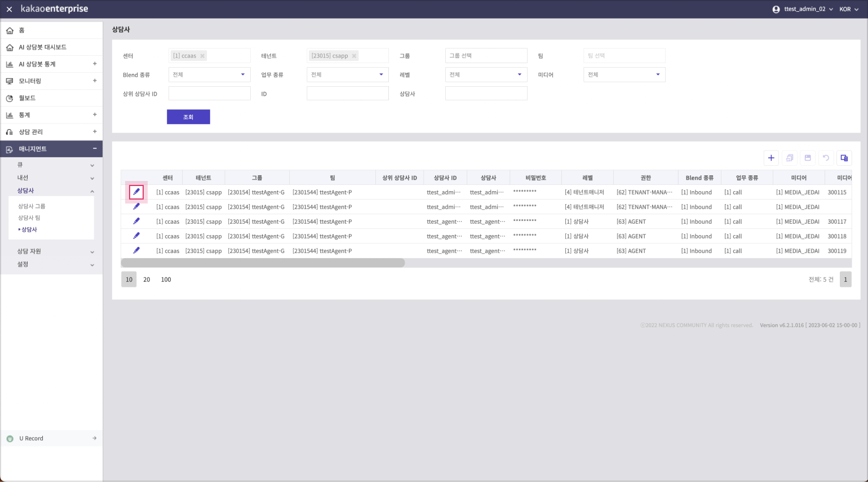Click pencil icon for row ending 300119
Screen dimensions: 868x482
(x=136, y=251)
